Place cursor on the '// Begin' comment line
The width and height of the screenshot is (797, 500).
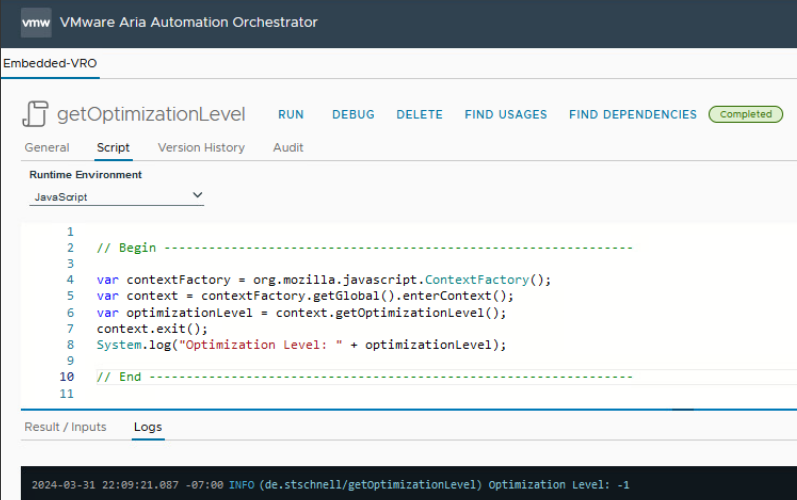click(364, 247)
